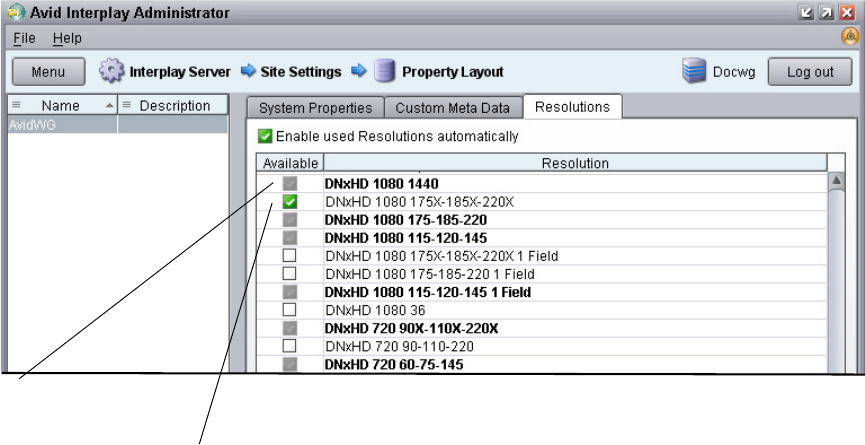The width and height of the screenshot is (865, 445).
Task: Click the DNxHD 1080 1440 checkbox
Action: pos(290,184)
